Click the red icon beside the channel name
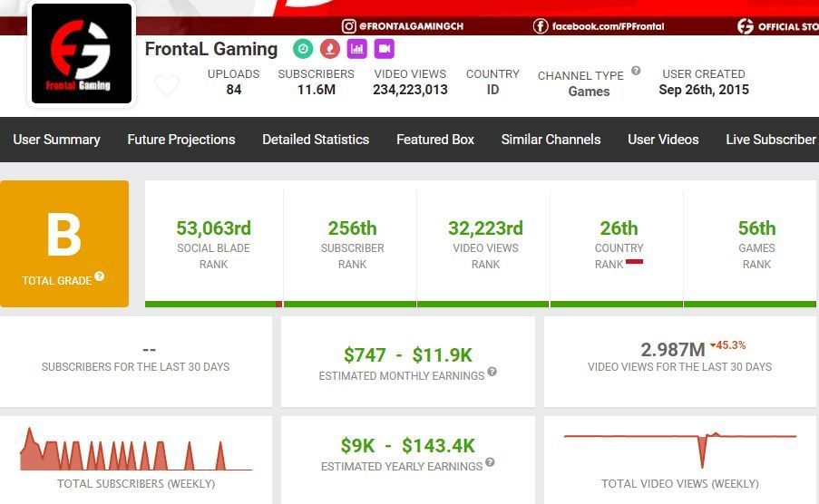 (328, 49)
